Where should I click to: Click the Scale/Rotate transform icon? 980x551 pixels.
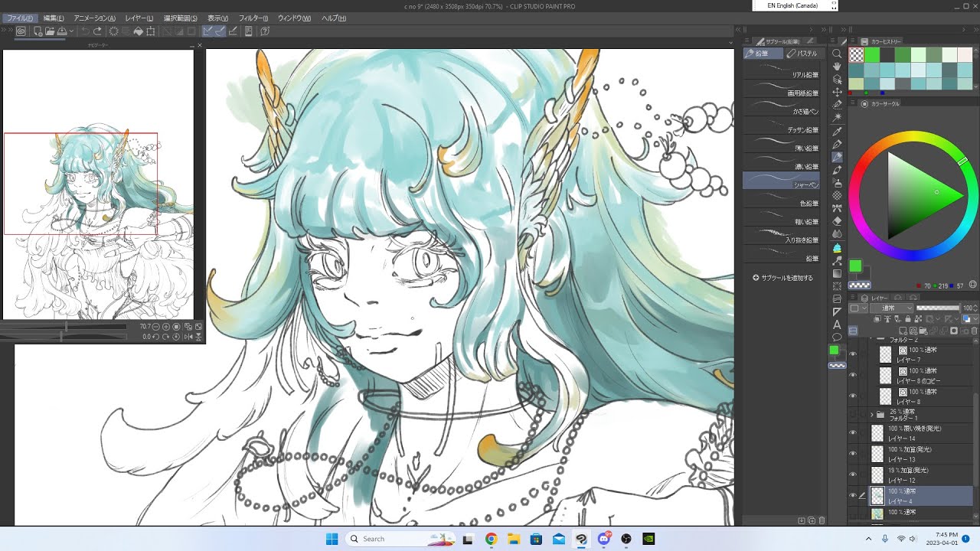pos(151,31)
